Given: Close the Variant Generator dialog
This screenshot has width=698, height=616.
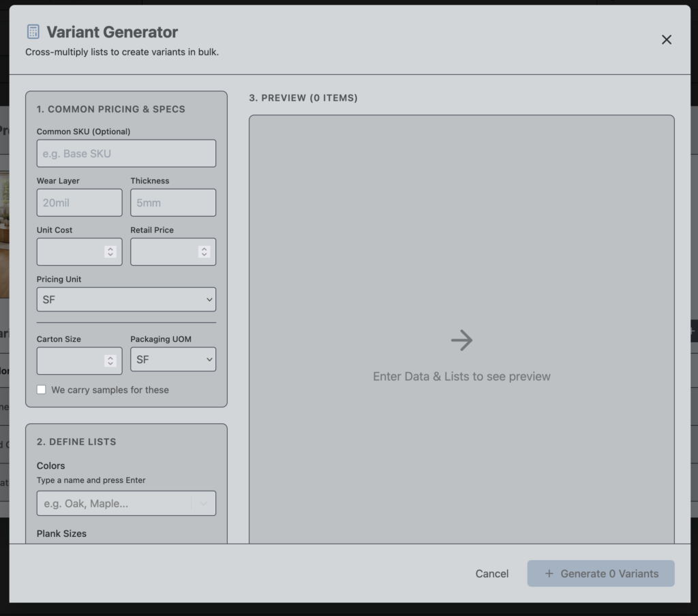Looking at the screenshot, I should coord(666,40).
